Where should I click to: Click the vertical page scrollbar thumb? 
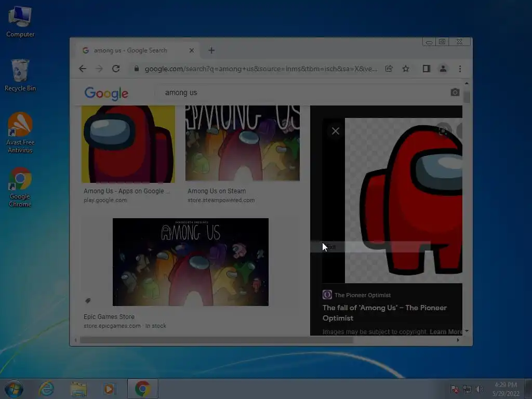[467, 96]
